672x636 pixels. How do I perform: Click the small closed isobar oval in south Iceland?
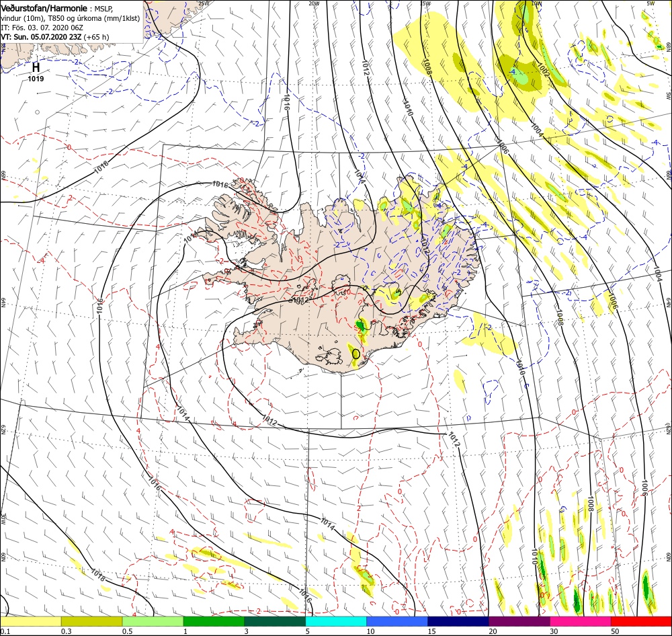[x=355, y=354]
